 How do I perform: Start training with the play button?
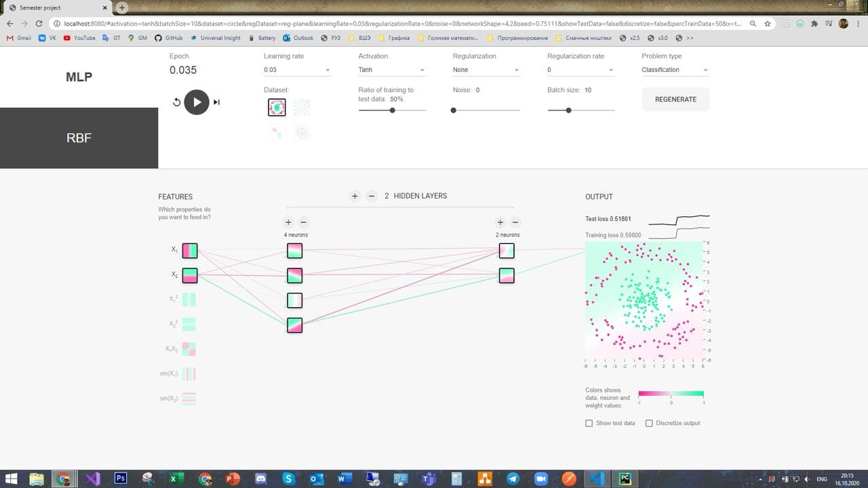point(197,102)
